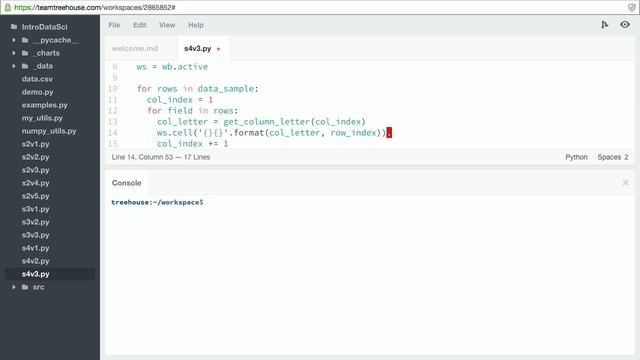Click the Python language selector in status bar

[x=576, y=157]
